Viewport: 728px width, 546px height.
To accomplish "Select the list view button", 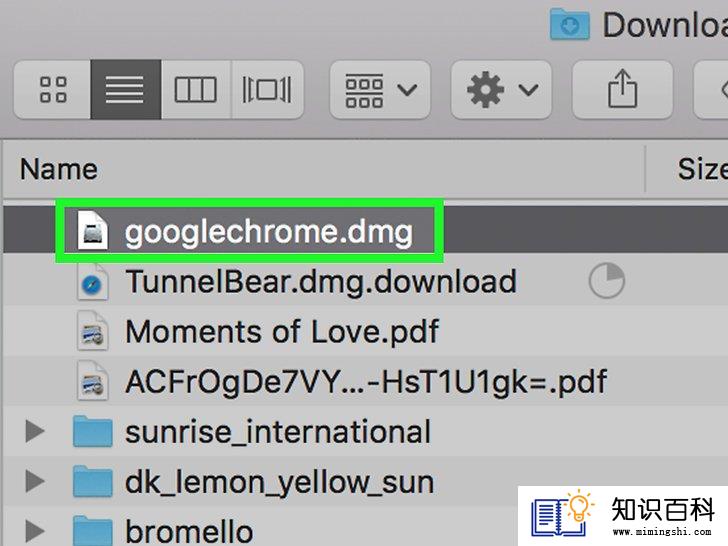I will pyautogui.click(x=126, y=89).
